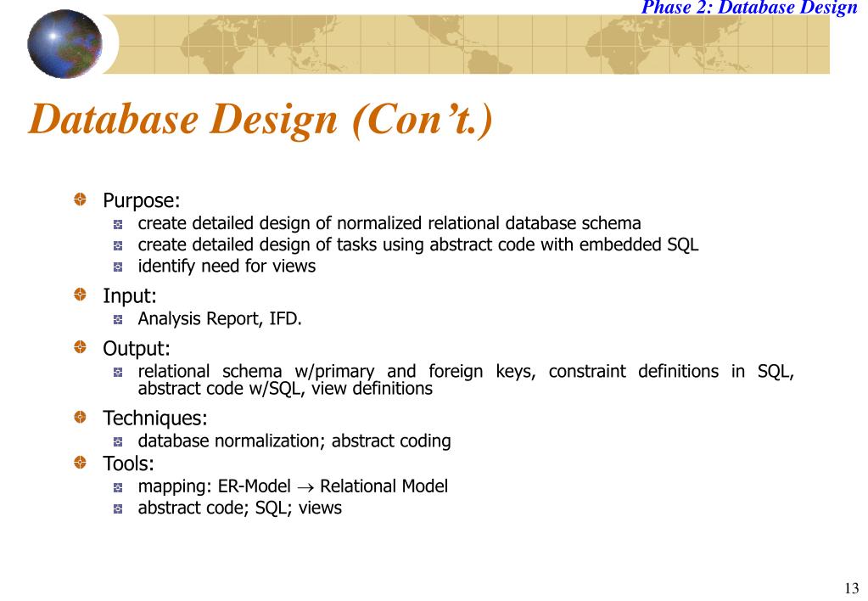This screenshot has width=868, height=601.
Task: Click the 'Input:' heading
Action: (x=130, y=295)
